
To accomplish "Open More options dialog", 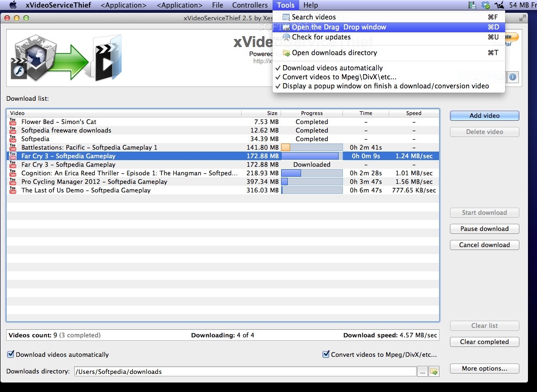I will (484, 368).
